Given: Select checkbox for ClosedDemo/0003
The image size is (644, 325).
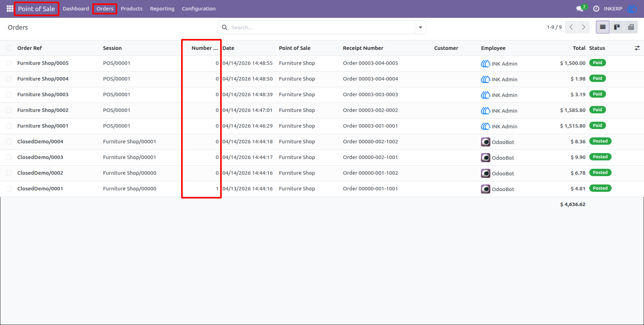Looking at the screenshot, I should pyautogui.click(x=9, y=157).
